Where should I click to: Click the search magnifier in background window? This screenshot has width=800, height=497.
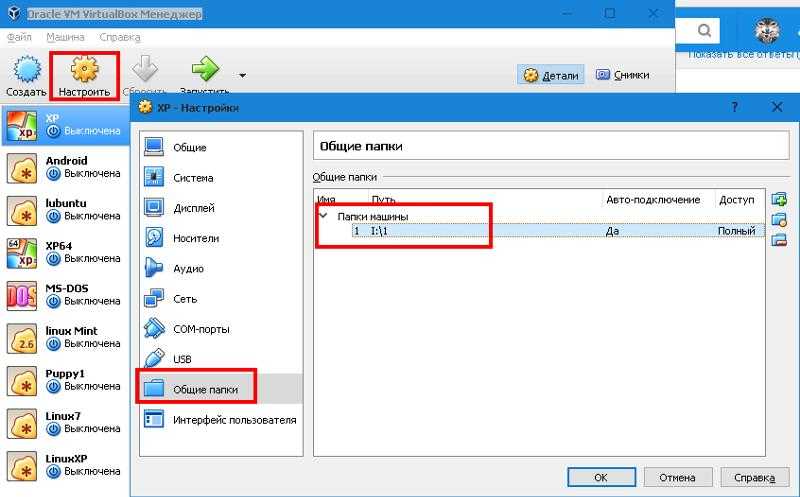click(x=704, y=31)
